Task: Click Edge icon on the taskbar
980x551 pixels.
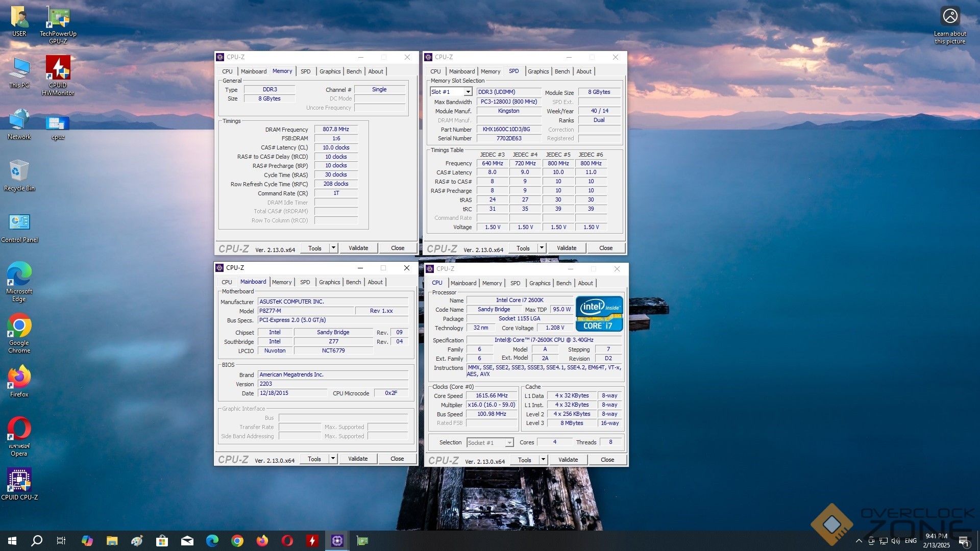Action: point(212,541)
